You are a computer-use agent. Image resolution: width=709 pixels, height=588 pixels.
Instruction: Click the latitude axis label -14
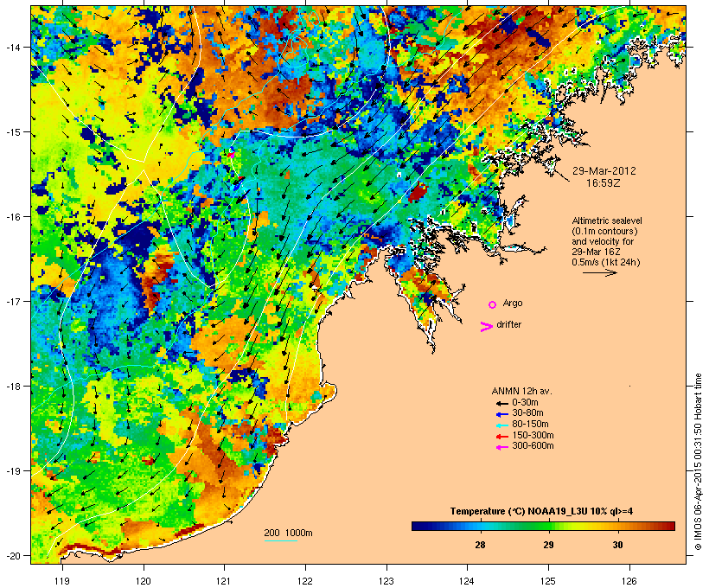[x=12, y=47]
